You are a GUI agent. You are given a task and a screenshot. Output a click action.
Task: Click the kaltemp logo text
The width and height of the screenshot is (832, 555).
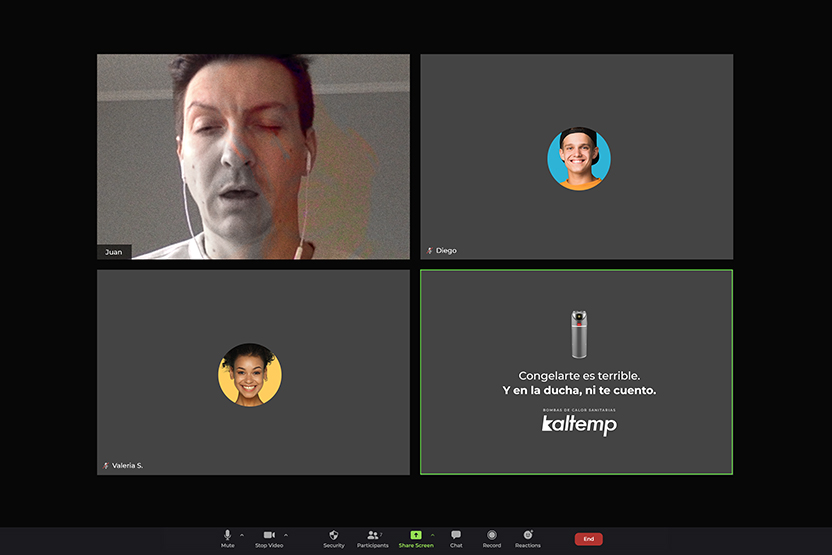(579, 424)
